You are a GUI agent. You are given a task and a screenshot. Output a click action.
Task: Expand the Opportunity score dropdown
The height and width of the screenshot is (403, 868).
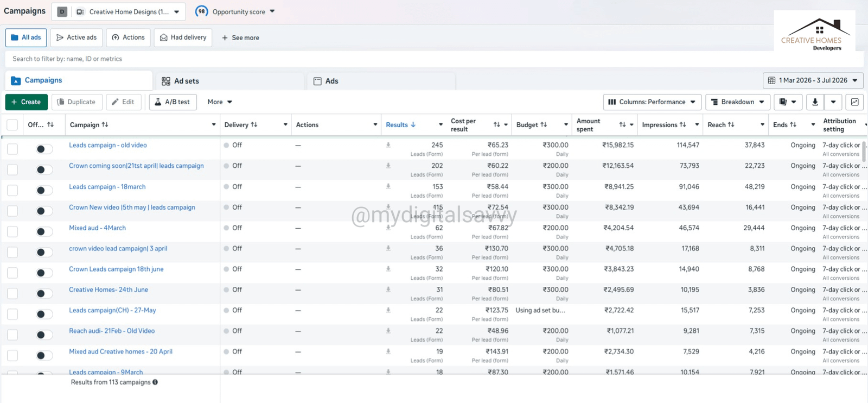(272, 11)
